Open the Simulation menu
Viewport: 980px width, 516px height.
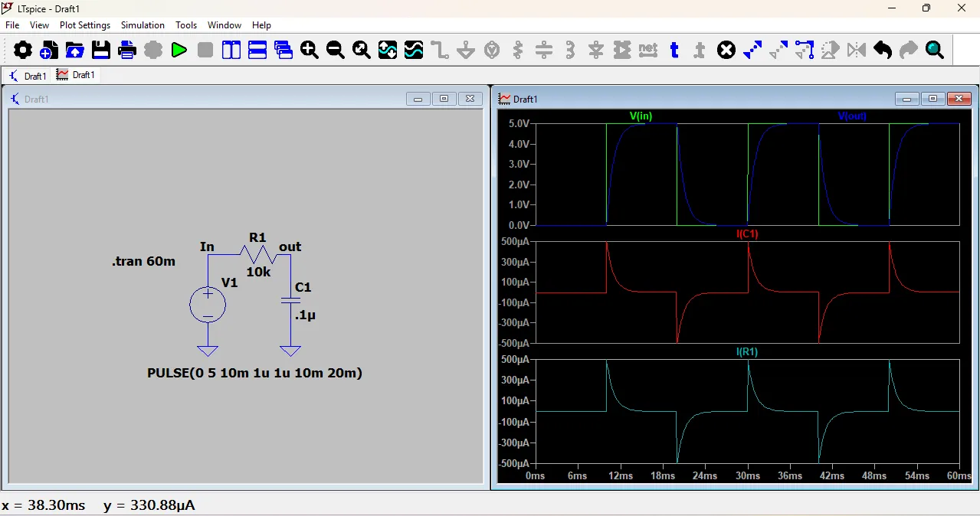click(x=143, y=25)
